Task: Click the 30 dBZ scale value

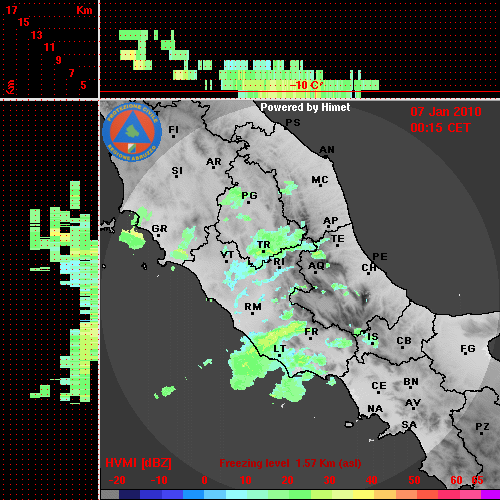Action: [x=329, y=480]
